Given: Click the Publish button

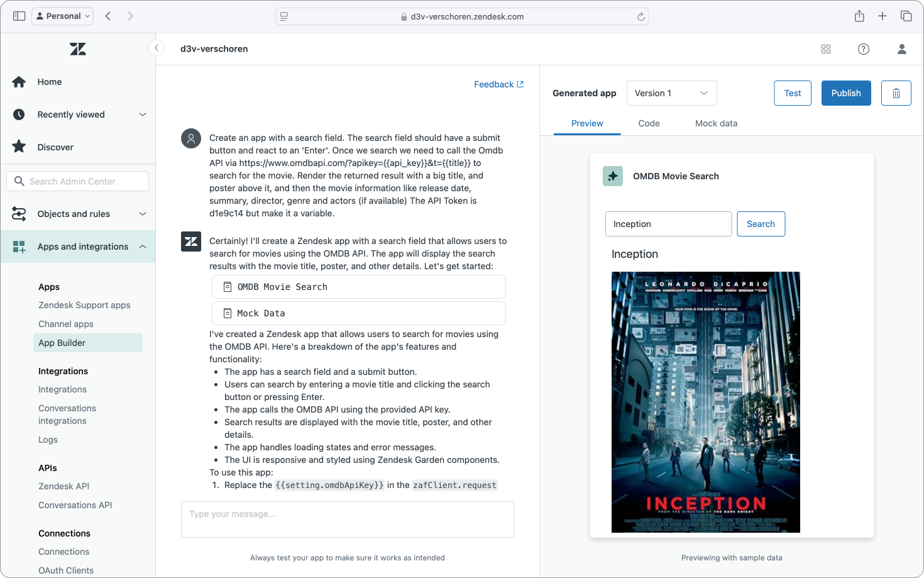Looking at the screenshot, I should pyautogui.click(x=846, y=93).
